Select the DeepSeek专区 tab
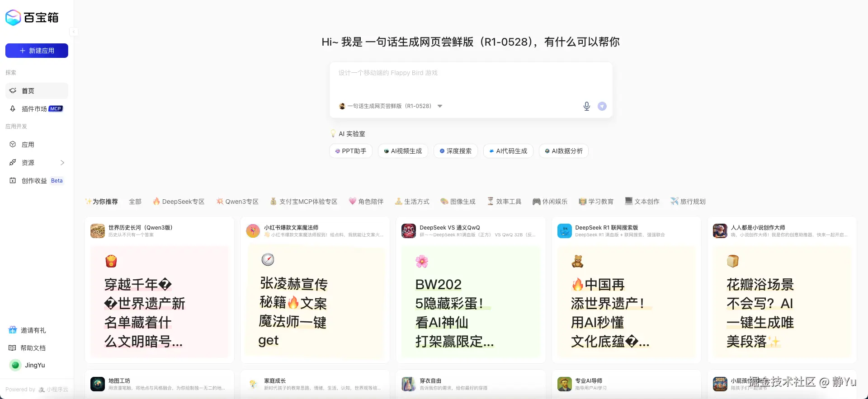This screenshot has height=399, width=868. [x=179, y=202]
